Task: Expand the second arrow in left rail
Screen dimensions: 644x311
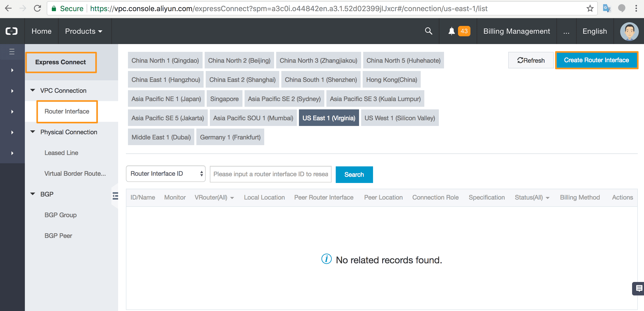Action: pos(12,91)
